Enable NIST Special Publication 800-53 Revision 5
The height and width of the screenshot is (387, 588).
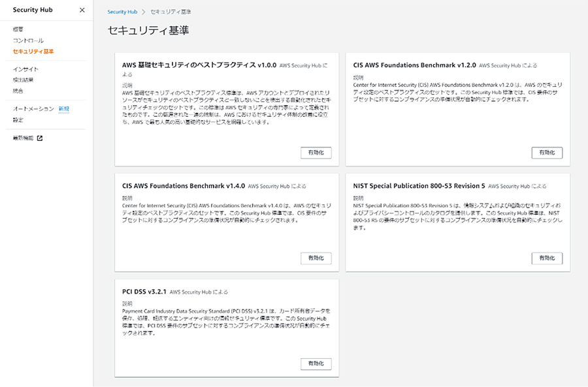pyautogui.click(x=547, y=258)
